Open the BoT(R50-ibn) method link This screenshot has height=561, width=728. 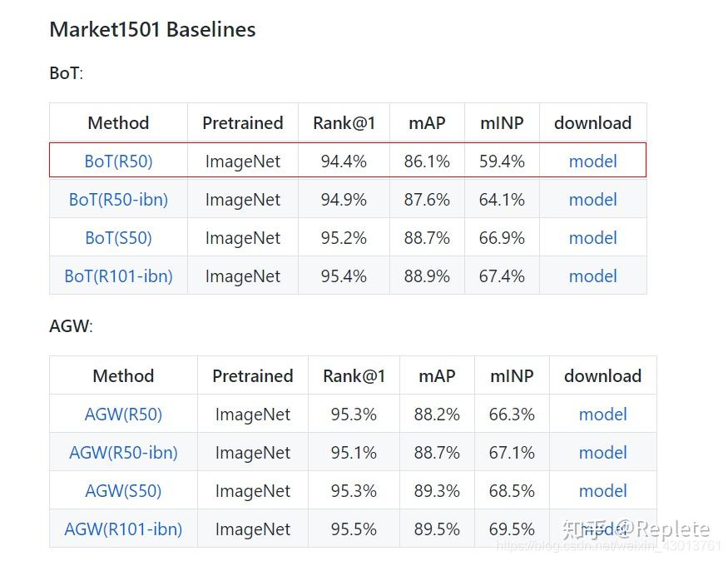click(118, 199)
